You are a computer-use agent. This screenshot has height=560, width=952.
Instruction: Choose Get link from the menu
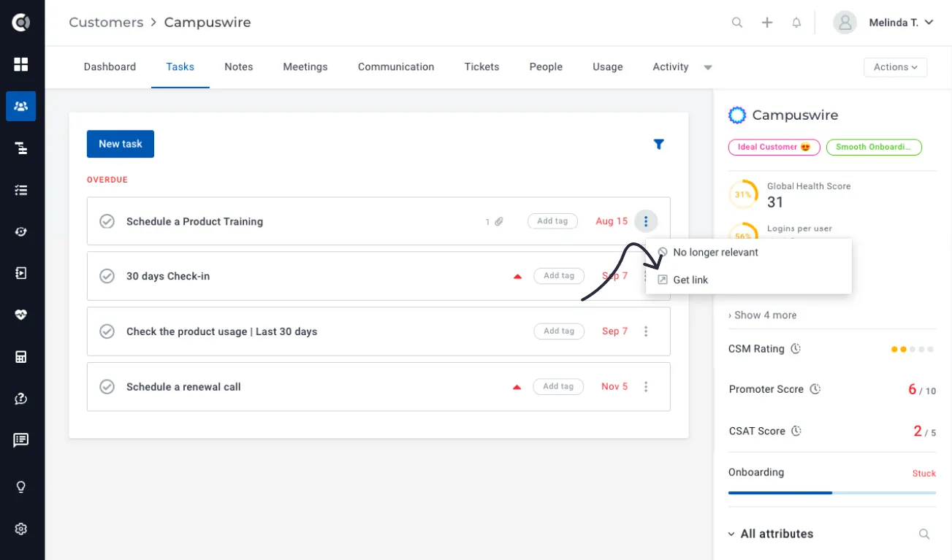[x=749, y=280]
